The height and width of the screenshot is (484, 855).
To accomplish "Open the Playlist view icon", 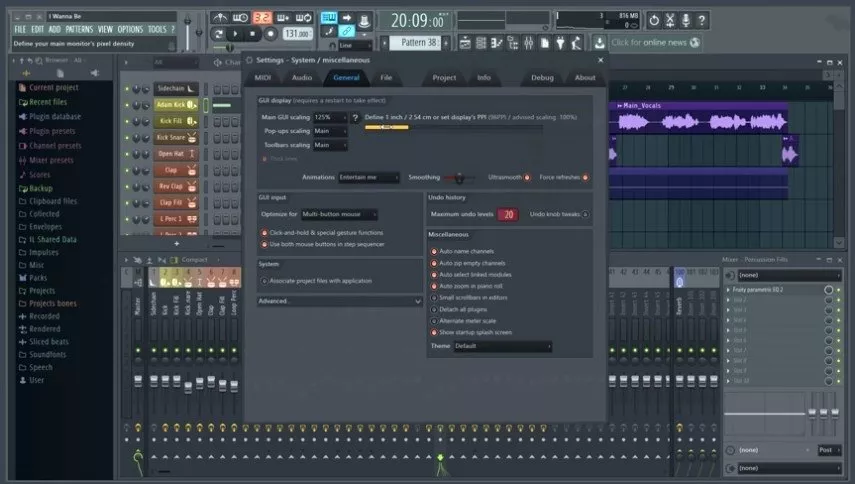I will pyautogui.click(x=465, y=43).
